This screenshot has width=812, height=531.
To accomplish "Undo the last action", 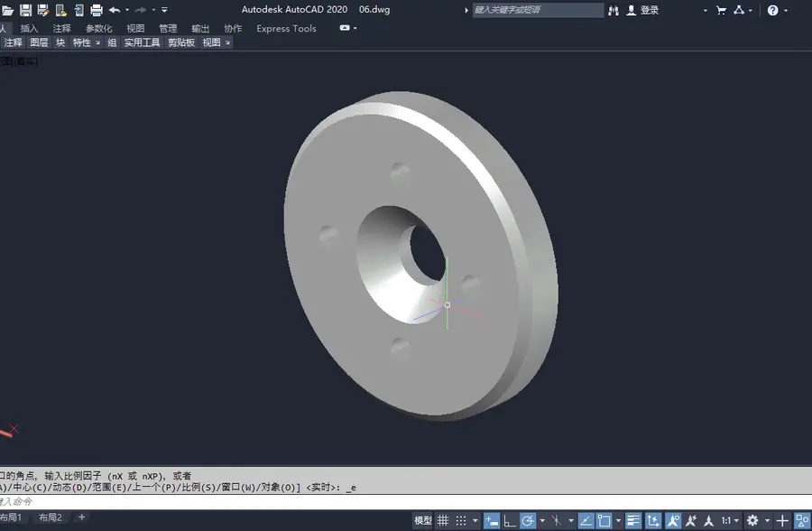I will click(x=115, y=10).
